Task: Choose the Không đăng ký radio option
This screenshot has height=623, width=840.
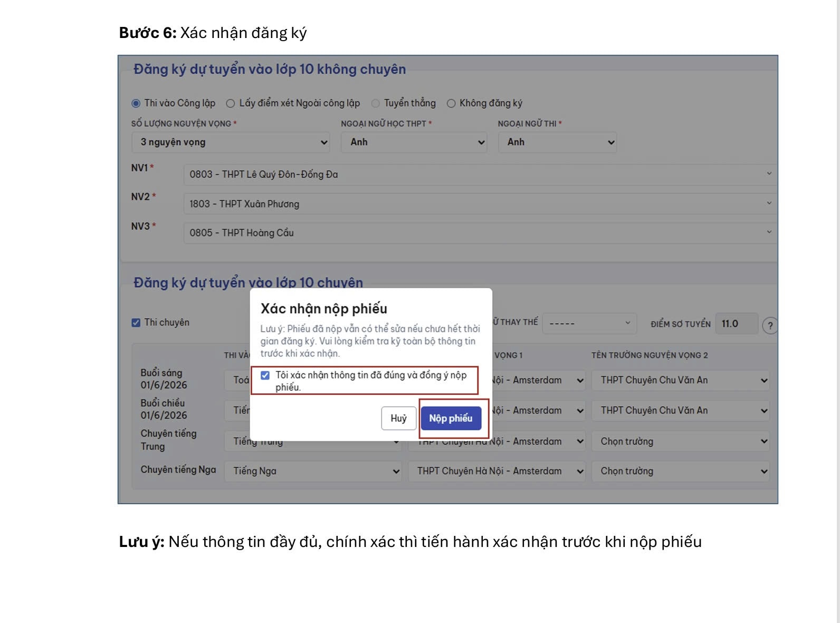Action: [x=451, y=103]
